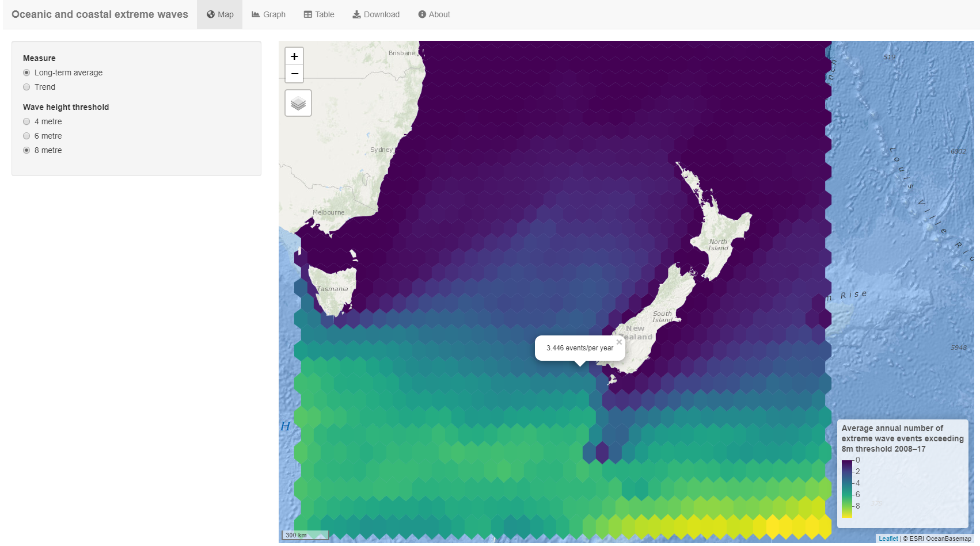Click the Leaflet attribution link
Image resolution: width=980 pixels, height=546 pixels.
888,539
